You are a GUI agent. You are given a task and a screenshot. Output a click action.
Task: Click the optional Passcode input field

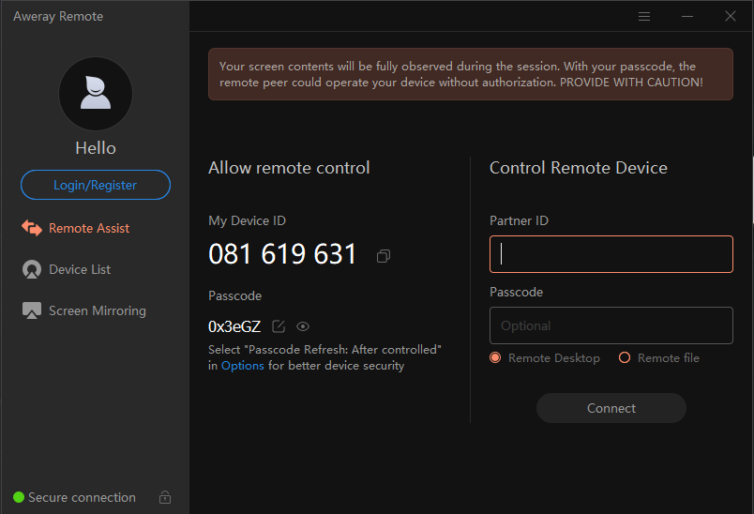coord(611,326)
